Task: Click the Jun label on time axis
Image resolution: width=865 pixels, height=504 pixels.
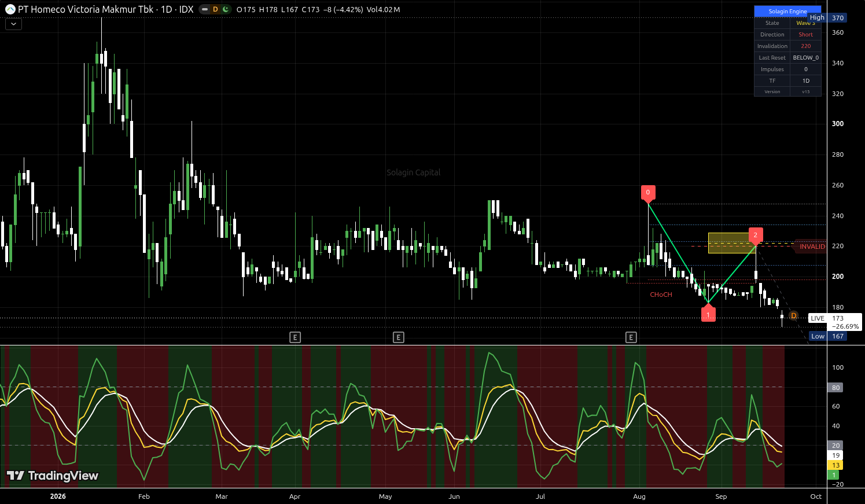Action: [454, 496]
